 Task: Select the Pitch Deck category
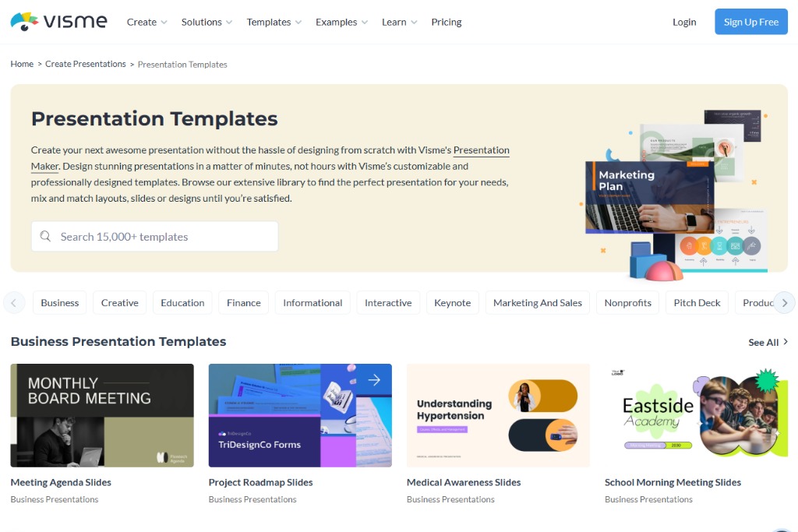pos(697,303)
